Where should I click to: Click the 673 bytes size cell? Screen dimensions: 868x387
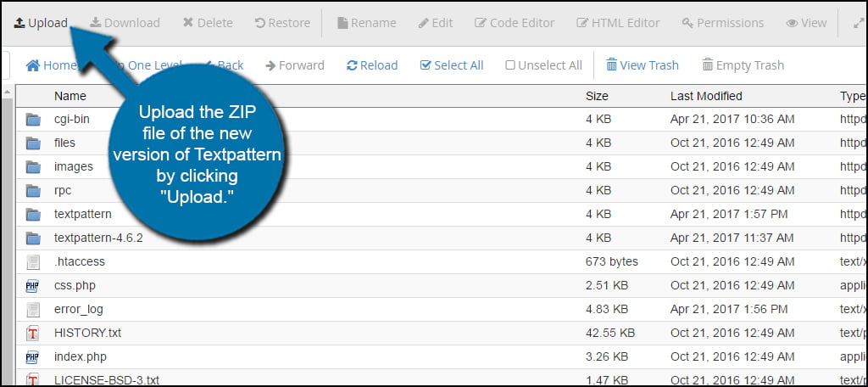point(612,261)
